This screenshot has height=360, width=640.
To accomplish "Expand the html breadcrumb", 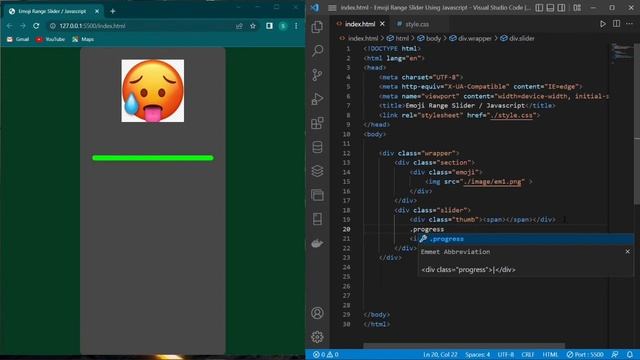I will [398, 38].
